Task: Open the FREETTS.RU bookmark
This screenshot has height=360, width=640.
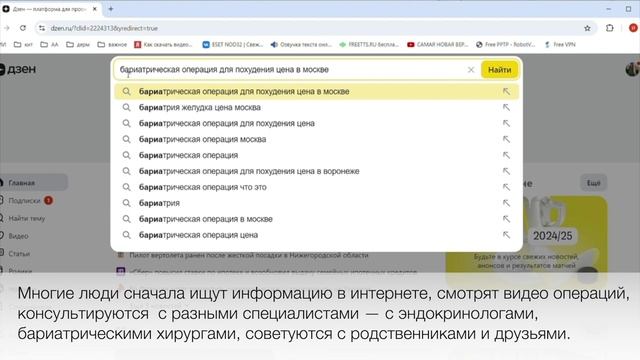Action: (x=369, y=44)
